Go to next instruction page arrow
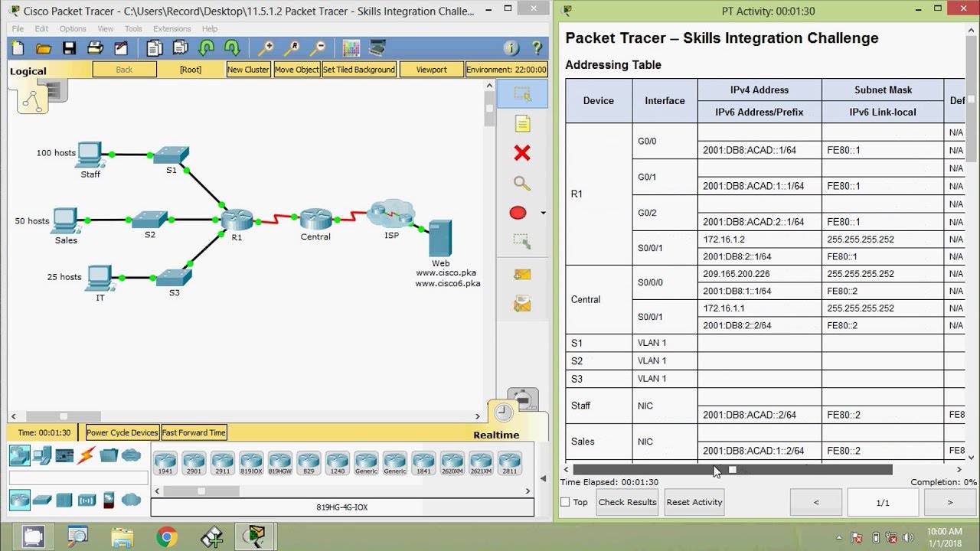Screen dimensions: 980x551 (x=950, y=503)
